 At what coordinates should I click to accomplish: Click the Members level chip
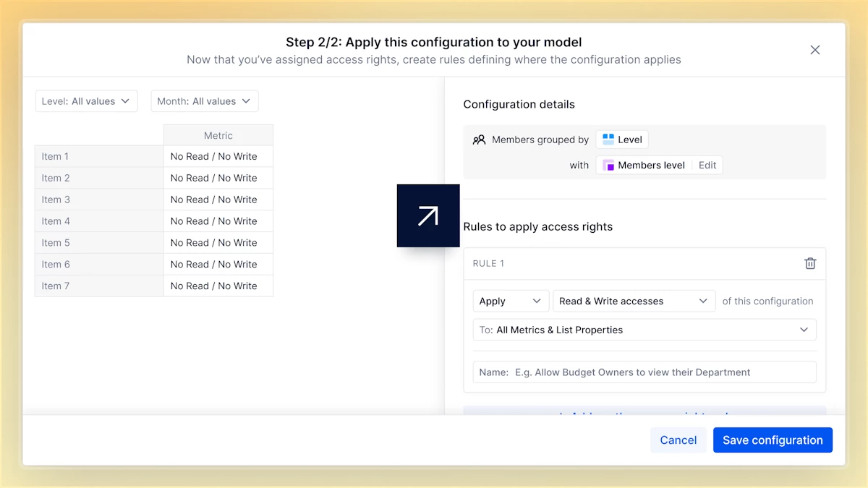tap(644, 166)
